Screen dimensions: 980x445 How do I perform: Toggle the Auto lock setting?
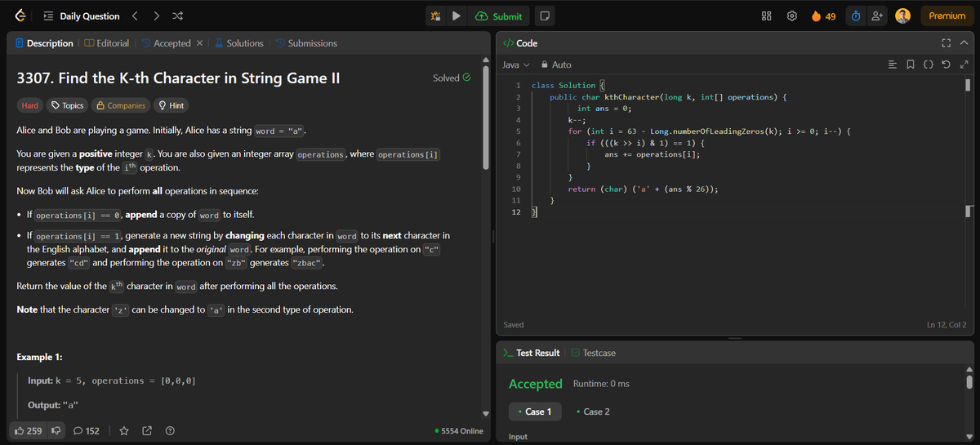coord(555,65)
